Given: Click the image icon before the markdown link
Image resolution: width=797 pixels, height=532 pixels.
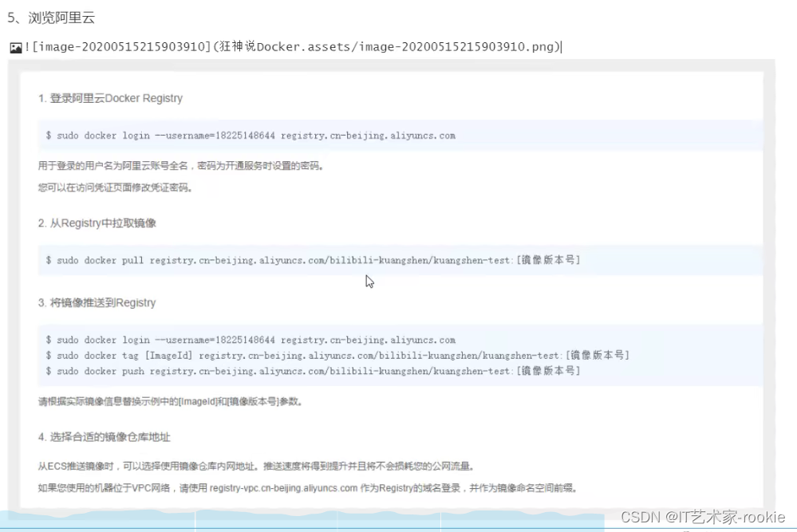Looking at the screenshot, I should (x=16, y=47).
